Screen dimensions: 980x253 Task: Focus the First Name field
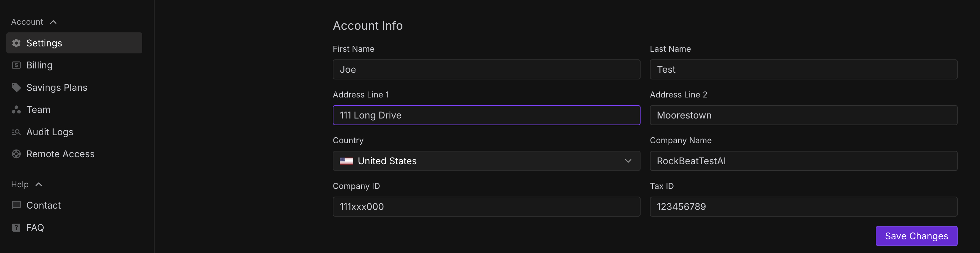[x=486, y=69]
